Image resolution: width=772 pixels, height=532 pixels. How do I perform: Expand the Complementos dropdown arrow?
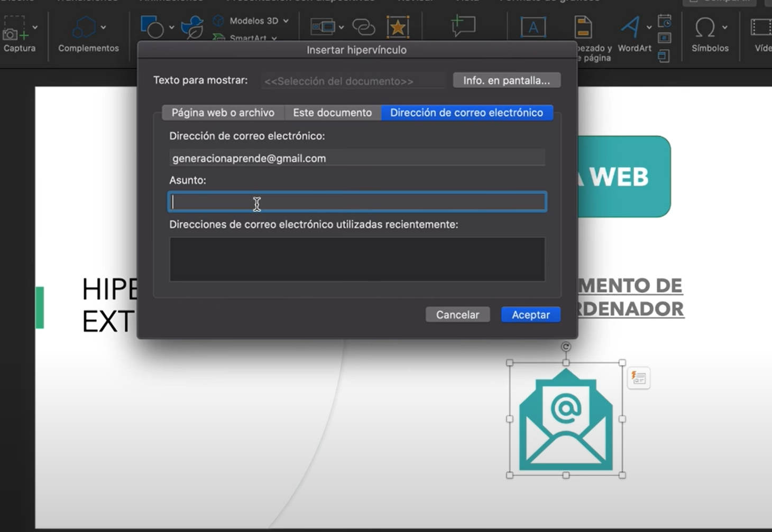pos(103,27)
